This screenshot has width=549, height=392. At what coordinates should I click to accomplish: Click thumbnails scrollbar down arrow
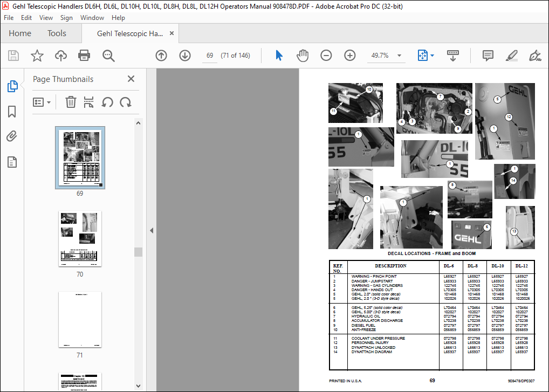point(138,386)
